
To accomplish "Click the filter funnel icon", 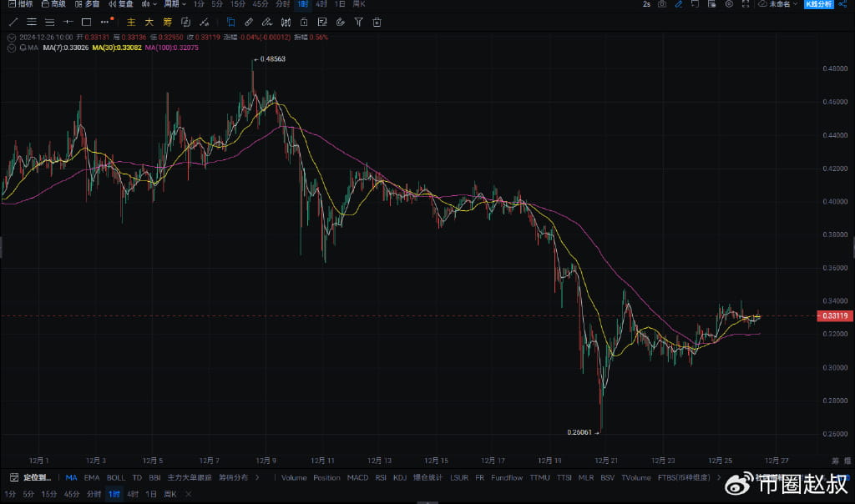I will tap(358, 22).
